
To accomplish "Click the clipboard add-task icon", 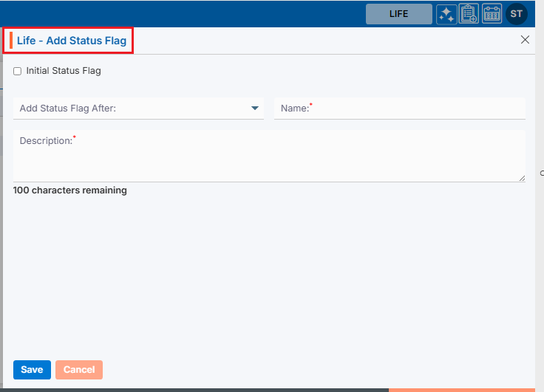I will [469, 14].
